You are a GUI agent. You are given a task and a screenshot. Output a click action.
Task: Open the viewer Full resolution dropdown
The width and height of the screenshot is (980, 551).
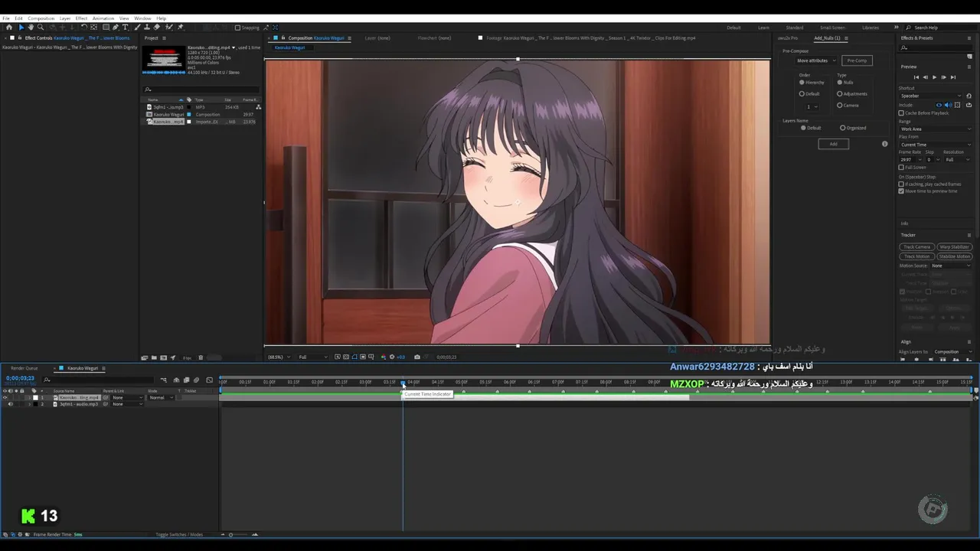click(x=312, y=357)
